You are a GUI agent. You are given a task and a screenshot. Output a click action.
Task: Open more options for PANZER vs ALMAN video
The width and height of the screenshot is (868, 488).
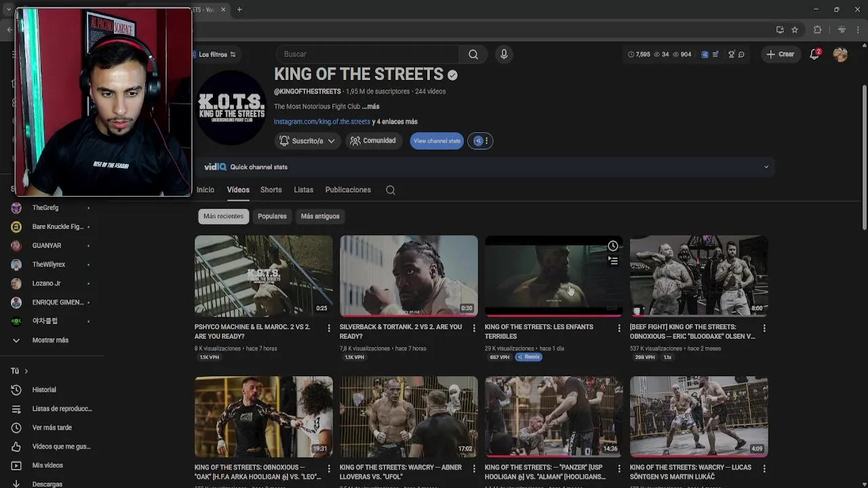[x=619, y=468]
